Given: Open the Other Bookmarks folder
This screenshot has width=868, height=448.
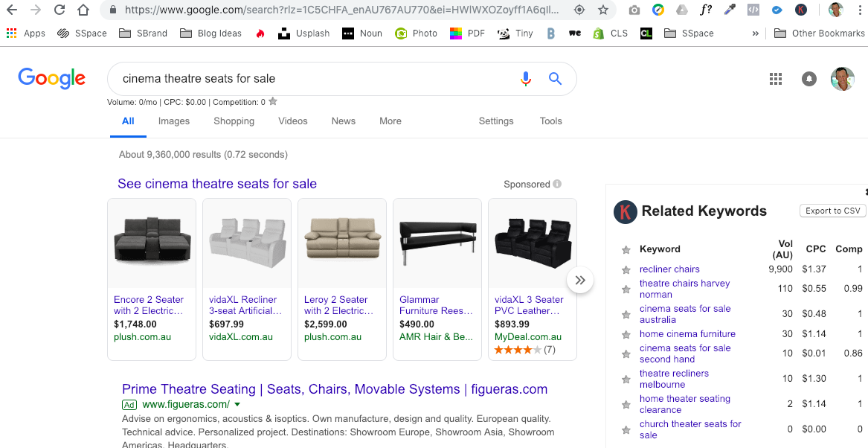Looking at the screenshot, I should point(819,33).
